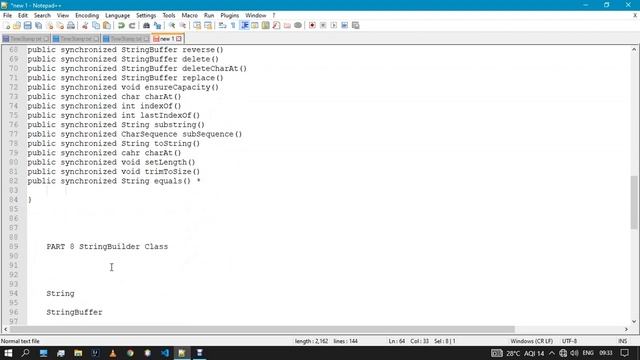Toggle INS insert mode in status bar

tap(623, 341)
